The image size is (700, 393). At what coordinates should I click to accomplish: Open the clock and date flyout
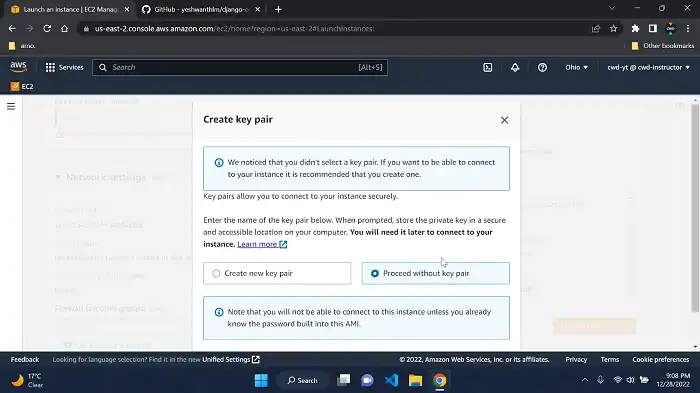[x=673, y=380]
